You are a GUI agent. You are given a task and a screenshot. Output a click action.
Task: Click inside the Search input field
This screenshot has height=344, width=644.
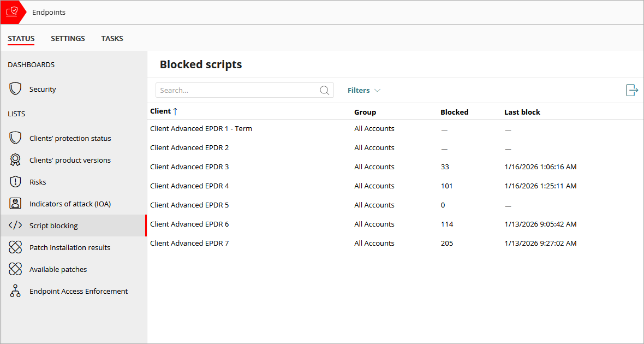click(235, 90)
